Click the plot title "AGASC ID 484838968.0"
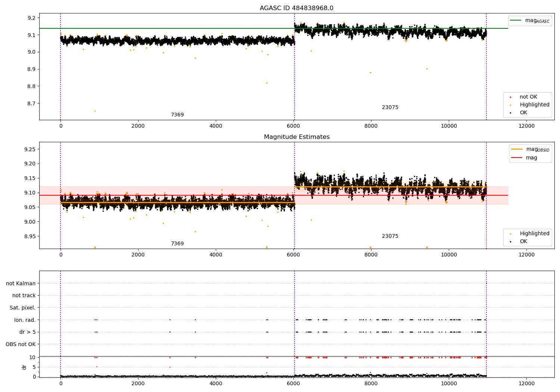This screenshot has width=560, height=392. (x=297, y=8)
